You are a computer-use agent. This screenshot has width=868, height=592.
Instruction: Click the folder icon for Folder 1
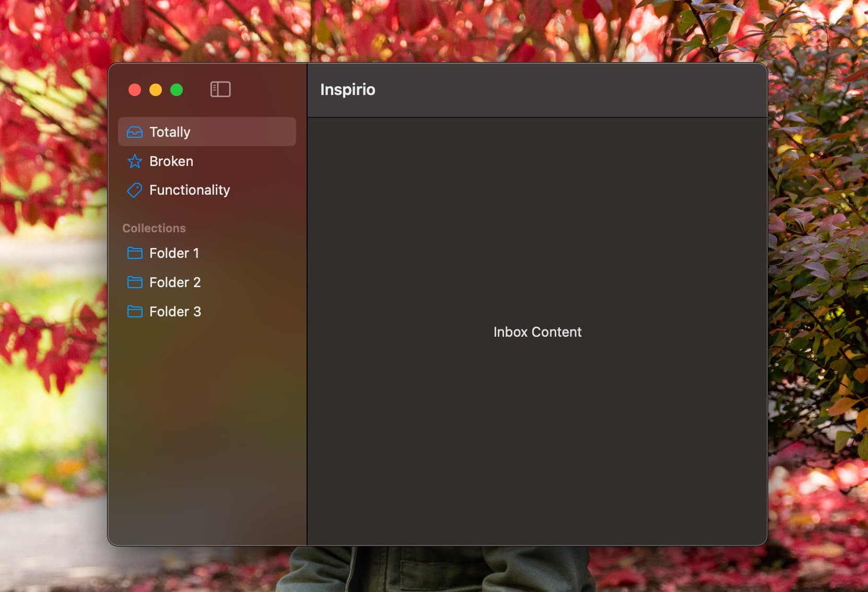tap(135, 253)
